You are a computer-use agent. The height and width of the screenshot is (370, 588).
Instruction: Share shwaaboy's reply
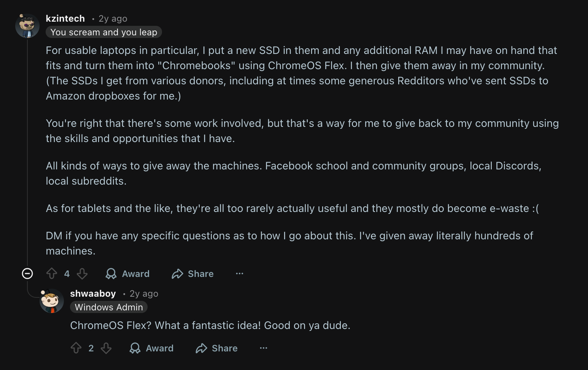pyautogui.click(x=216, y=348)
